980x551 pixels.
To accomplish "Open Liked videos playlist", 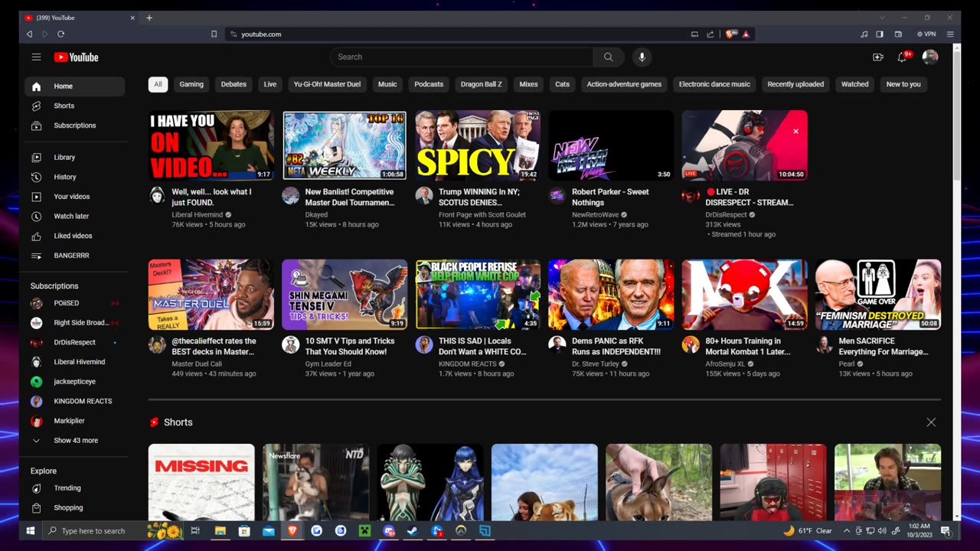I will pyautogui.click(x=74, y=236).
